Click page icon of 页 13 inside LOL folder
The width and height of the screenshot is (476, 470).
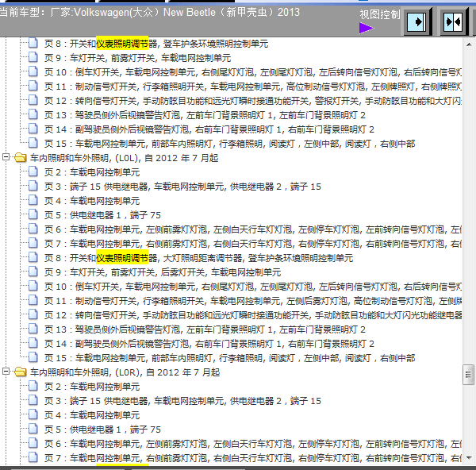[33, 329]
